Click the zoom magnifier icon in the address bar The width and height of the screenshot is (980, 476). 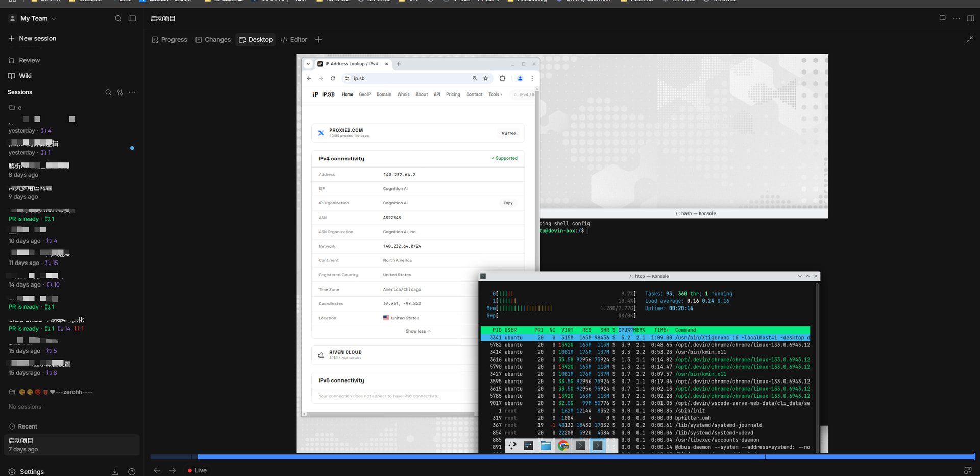pos(475,78)
